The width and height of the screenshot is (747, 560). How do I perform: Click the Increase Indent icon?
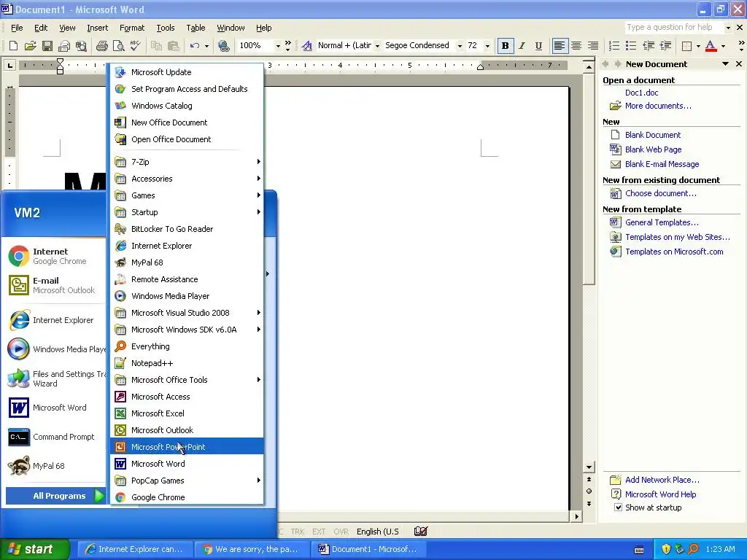click(665, 46)
